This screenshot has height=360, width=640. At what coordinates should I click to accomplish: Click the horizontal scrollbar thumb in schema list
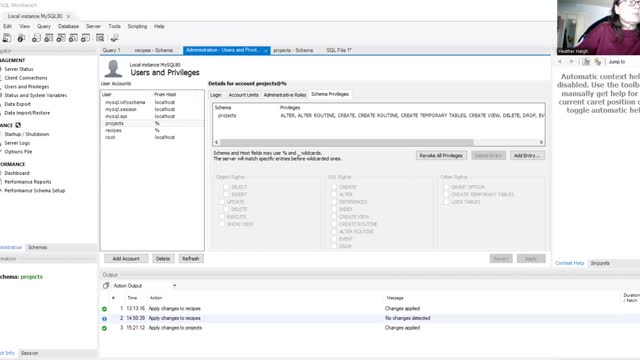347,142
